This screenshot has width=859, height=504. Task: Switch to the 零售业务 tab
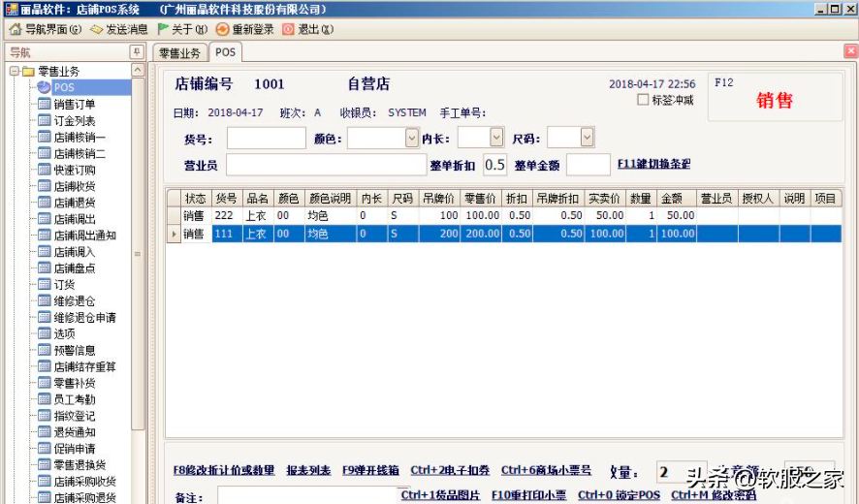coord(179,52)
